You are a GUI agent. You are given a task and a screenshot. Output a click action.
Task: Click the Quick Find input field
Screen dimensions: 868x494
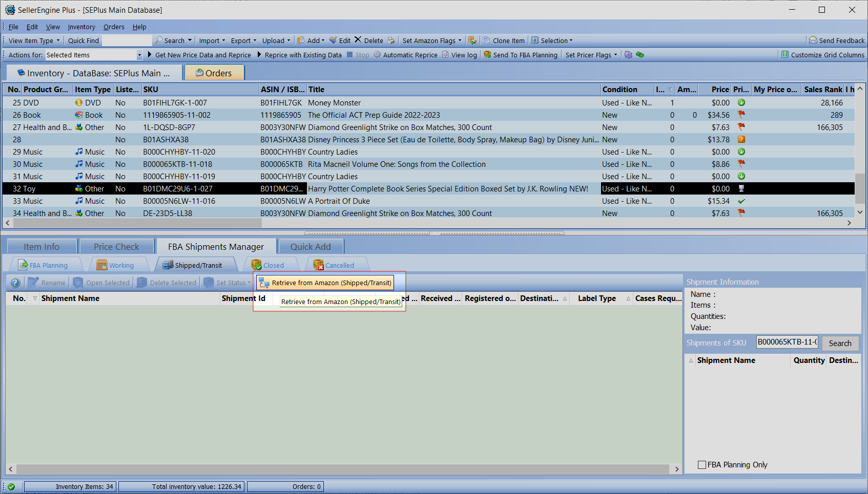pos(127,40)
